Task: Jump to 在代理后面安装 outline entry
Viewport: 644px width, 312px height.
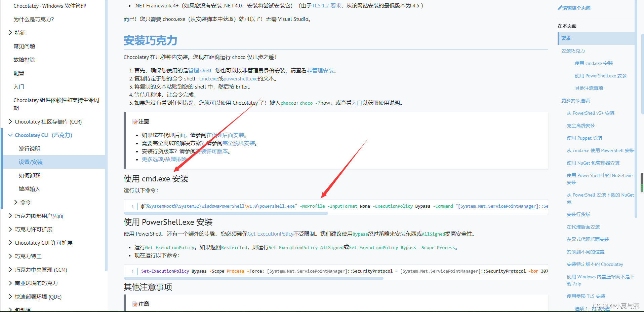Action: coord(583,227)
